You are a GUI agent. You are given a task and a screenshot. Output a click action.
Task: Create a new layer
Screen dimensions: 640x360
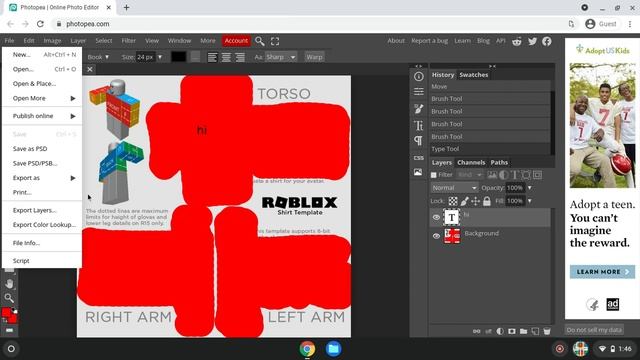(535, 331)
